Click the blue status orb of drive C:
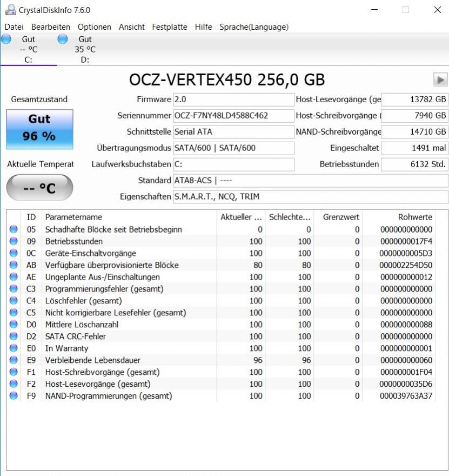 (6, 39)
